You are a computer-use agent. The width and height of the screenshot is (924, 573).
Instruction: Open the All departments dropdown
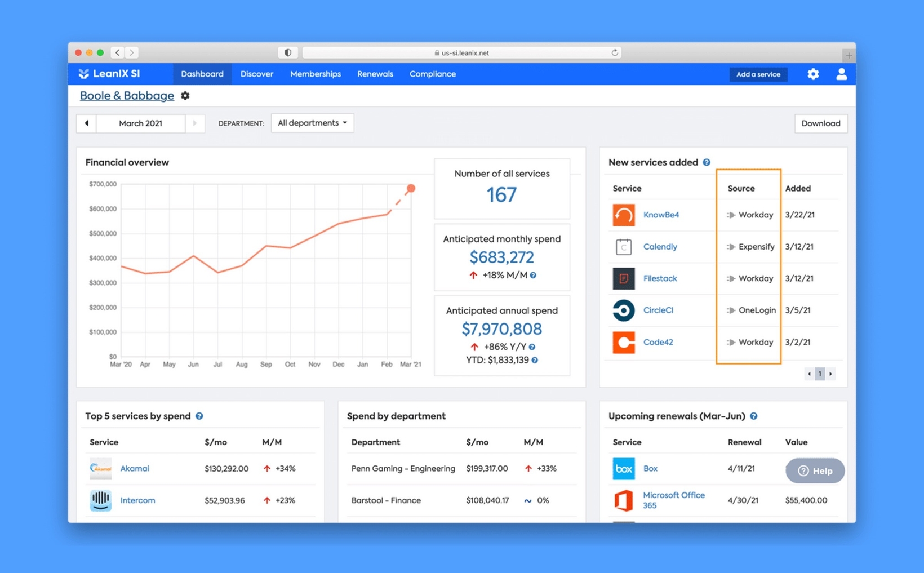click(x=312, y=123)
